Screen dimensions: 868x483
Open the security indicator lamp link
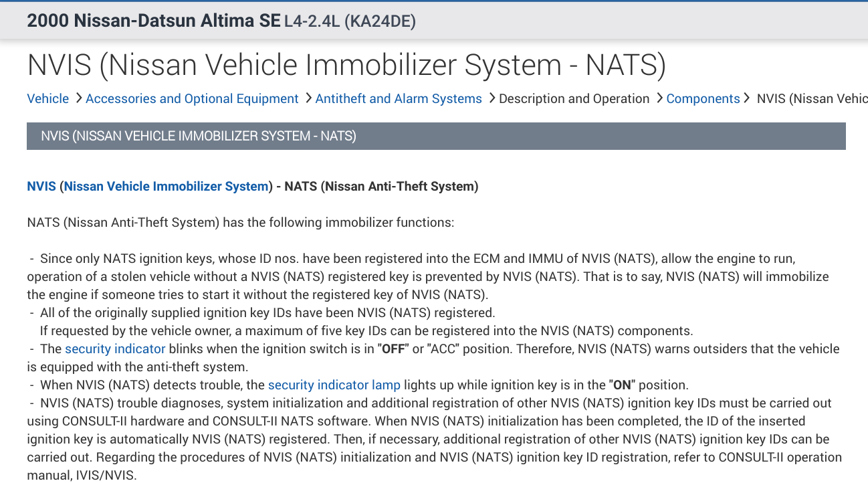[x=334, y=385]
